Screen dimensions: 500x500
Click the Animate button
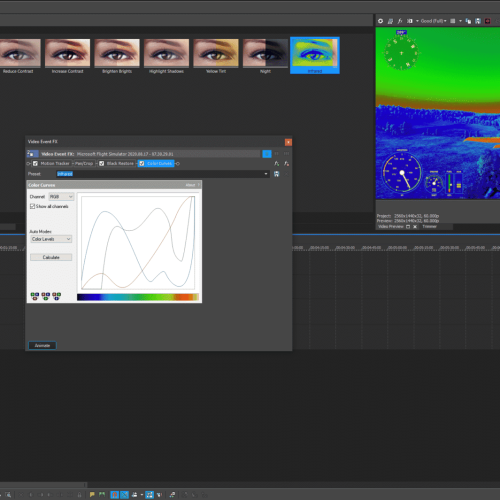(x=42, y=346)
